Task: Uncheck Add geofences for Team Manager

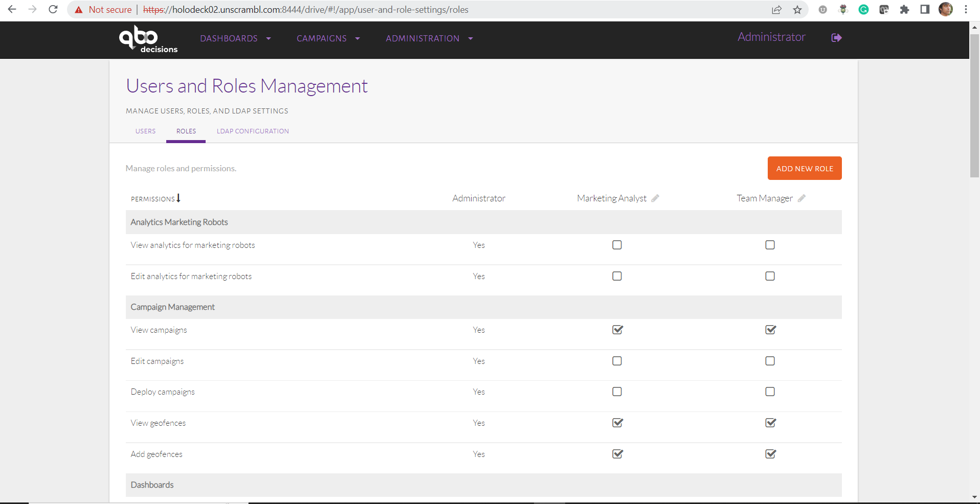Action: [770, 454]
